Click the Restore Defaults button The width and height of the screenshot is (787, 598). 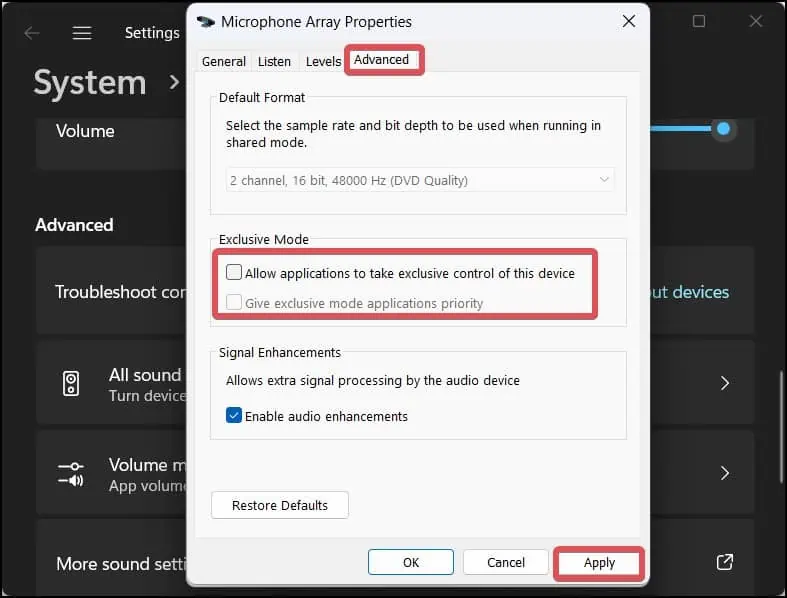[280, 505]
